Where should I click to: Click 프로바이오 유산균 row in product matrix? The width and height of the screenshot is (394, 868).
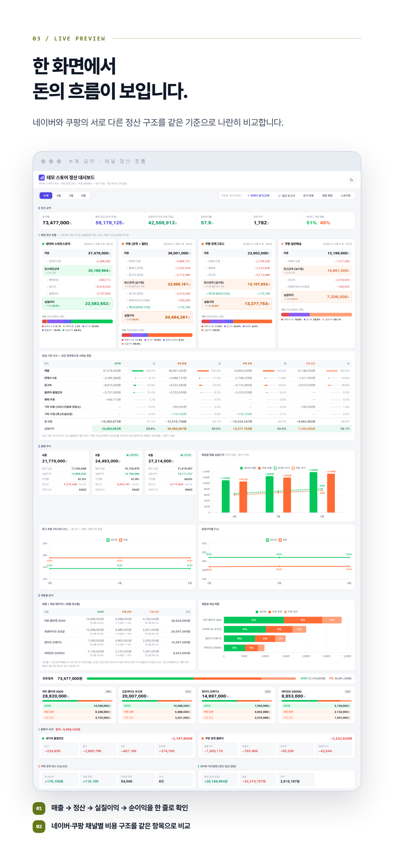point(117,631)
